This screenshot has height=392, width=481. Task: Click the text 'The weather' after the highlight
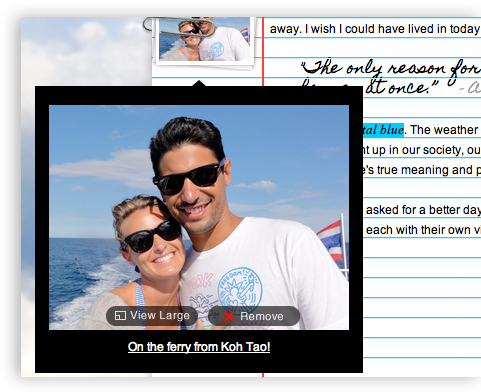click(444, 130)
